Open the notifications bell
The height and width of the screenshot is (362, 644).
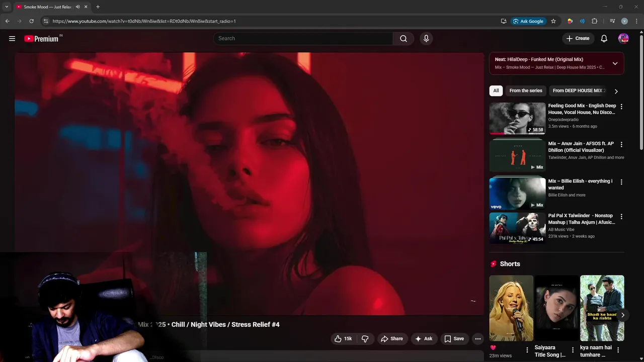point(604,39)
